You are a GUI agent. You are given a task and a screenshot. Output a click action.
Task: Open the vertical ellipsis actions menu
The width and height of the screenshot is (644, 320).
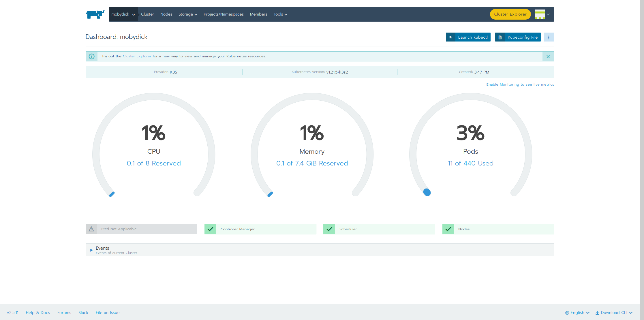[549, 37]
